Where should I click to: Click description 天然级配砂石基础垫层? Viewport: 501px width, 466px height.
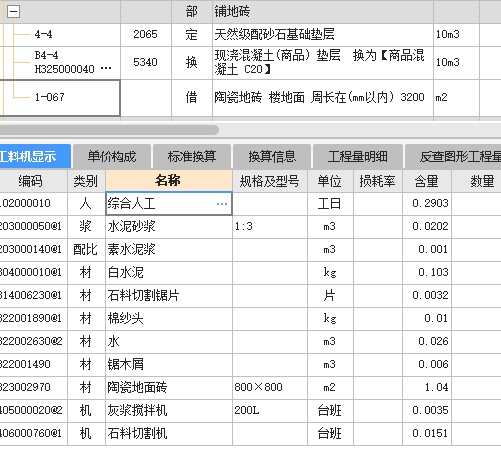pyautogui.click(x=323, y=35)
